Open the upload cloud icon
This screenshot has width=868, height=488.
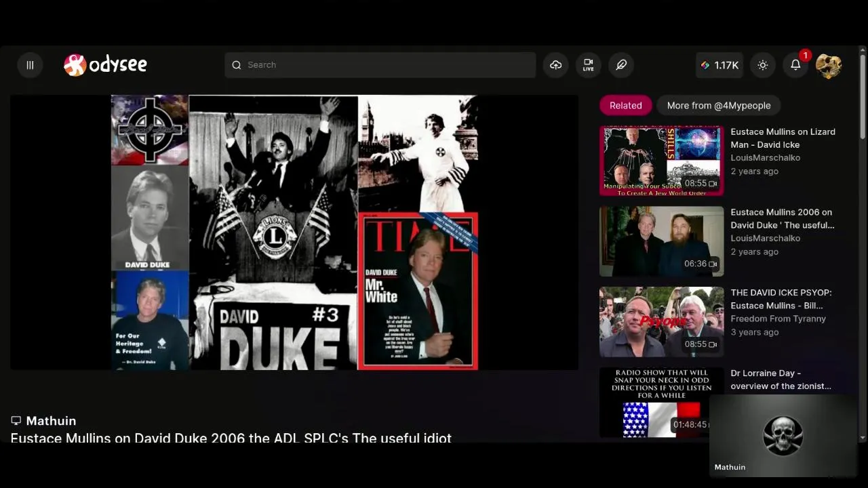pos(555,65)
